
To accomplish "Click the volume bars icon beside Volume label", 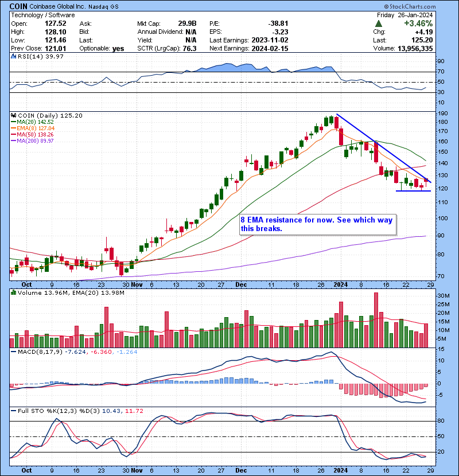I will tap(13, 292).
